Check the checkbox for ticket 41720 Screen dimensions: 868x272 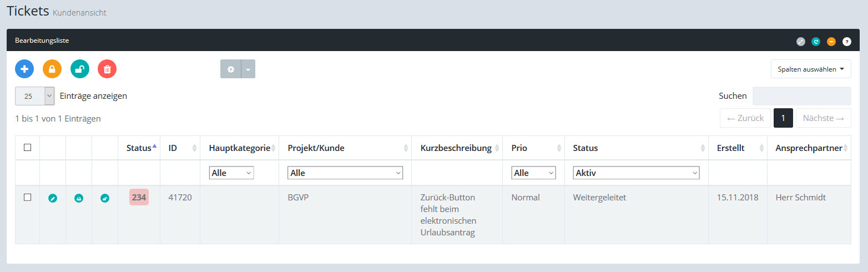pyautogui.click(x=28, y=198)
